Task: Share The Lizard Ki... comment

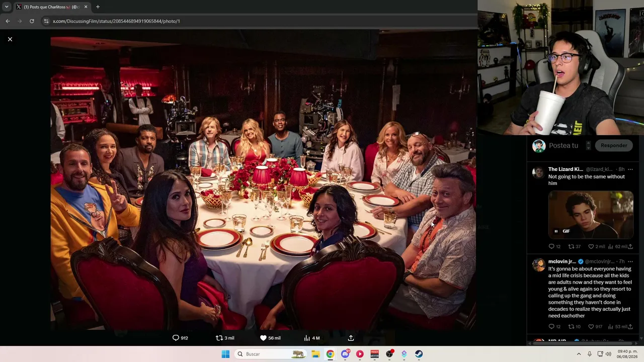Action: 630,246
